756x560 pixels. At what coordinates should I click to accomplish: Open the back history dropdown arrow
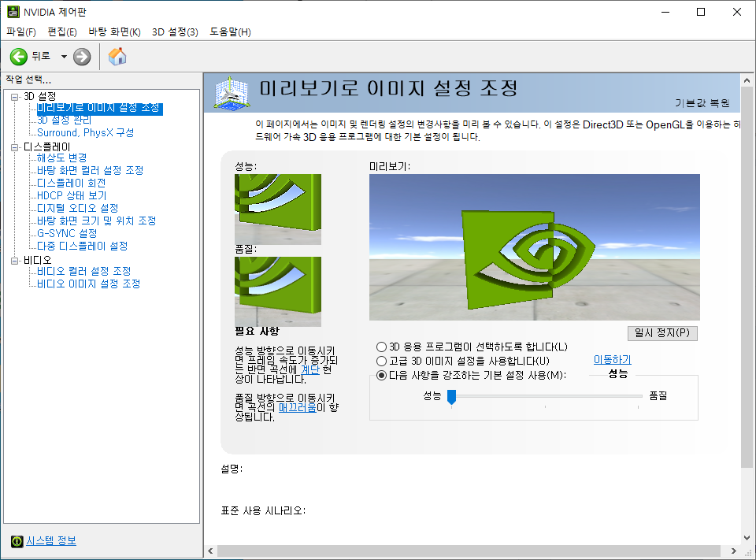[x=64, y=57]
